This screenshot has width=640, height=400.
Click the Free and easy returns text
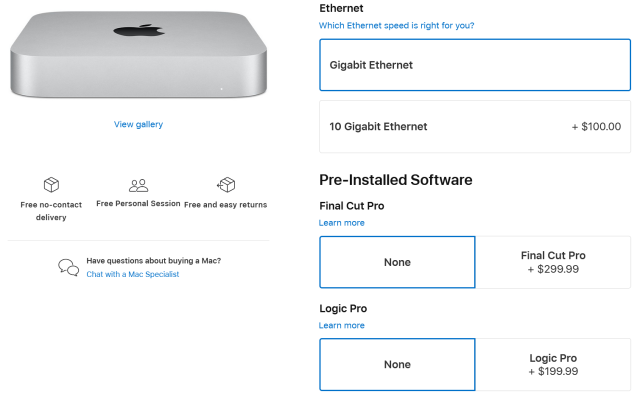226,204
